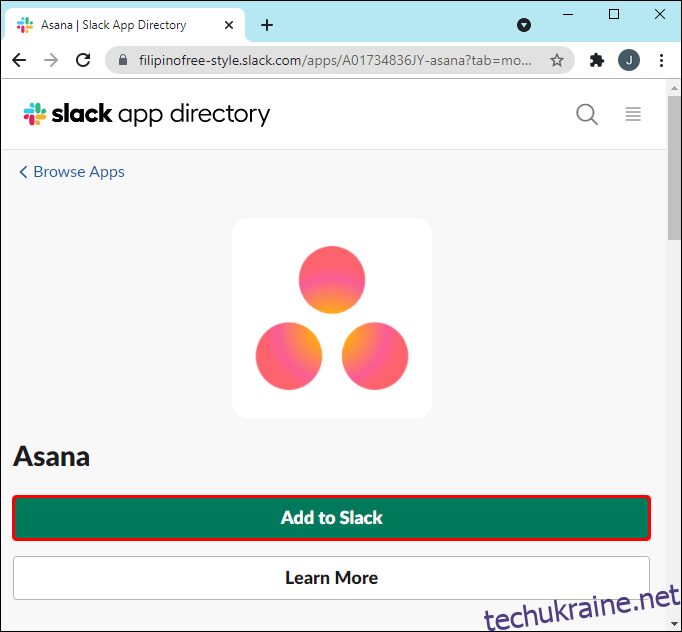The width and height of the screenshot is (682, 632).
Task: Click the padlock site info icon
Action: click(123, 60)
